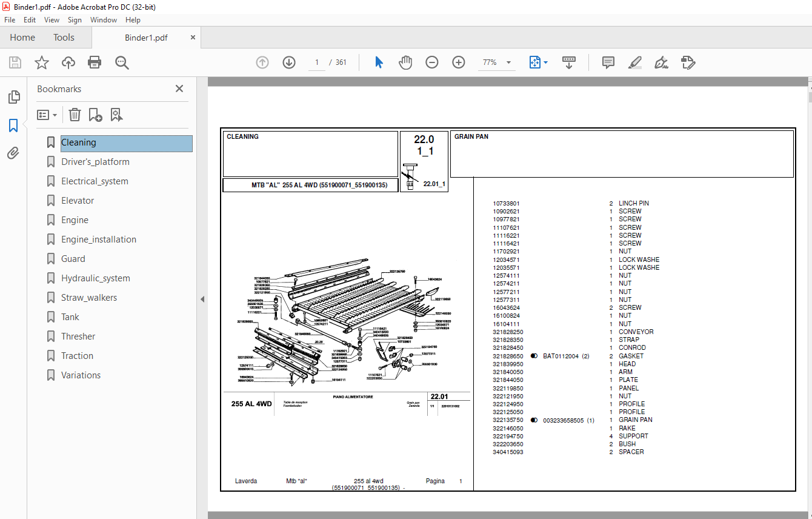The height and width of the screenshot is (519, 812).
Task: Open the View menu
Action: [52, 20]
